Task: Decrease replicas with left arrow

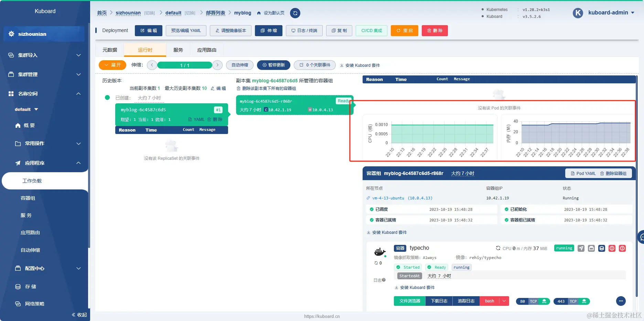Action: 152,65
